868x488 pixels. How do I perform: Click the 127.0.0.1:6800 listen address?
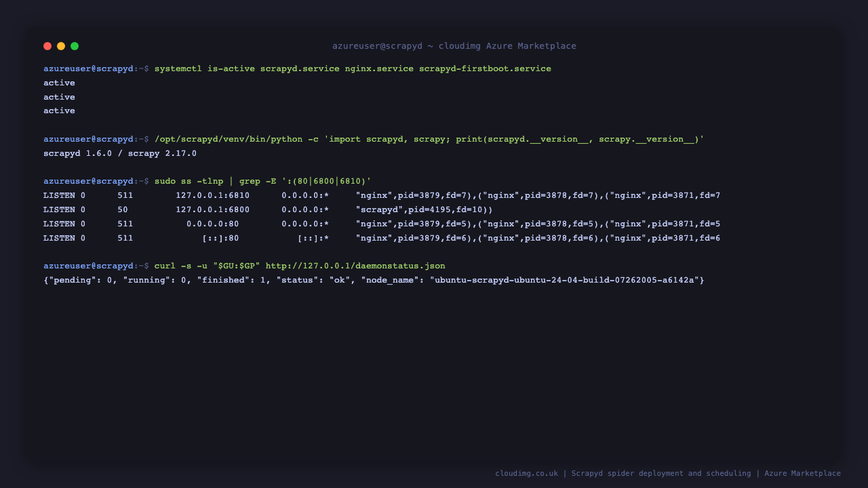point(212,209)
